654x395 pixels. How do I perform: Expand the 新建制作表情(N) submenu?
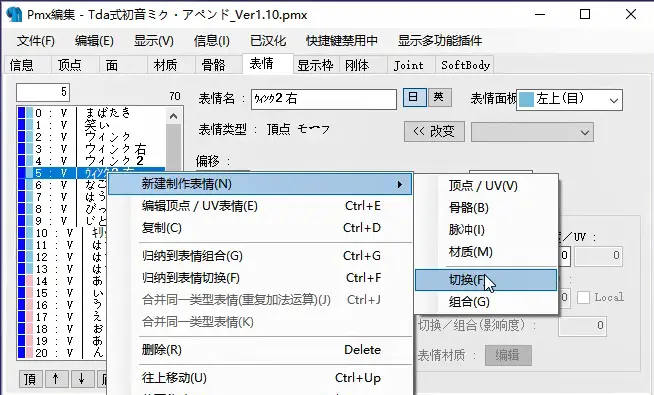[259, 184]
